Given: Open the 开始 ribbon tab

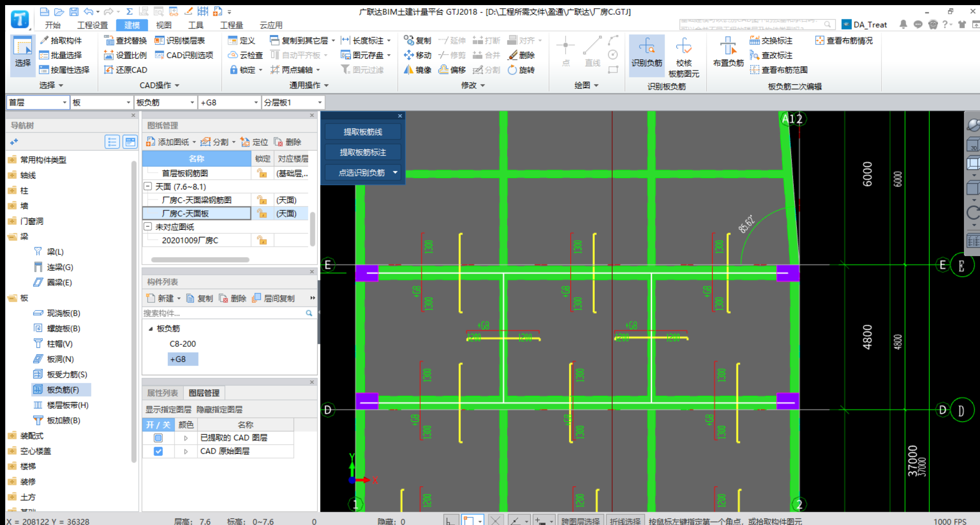Looking at the screenshot, I should (x=53, y=25).
